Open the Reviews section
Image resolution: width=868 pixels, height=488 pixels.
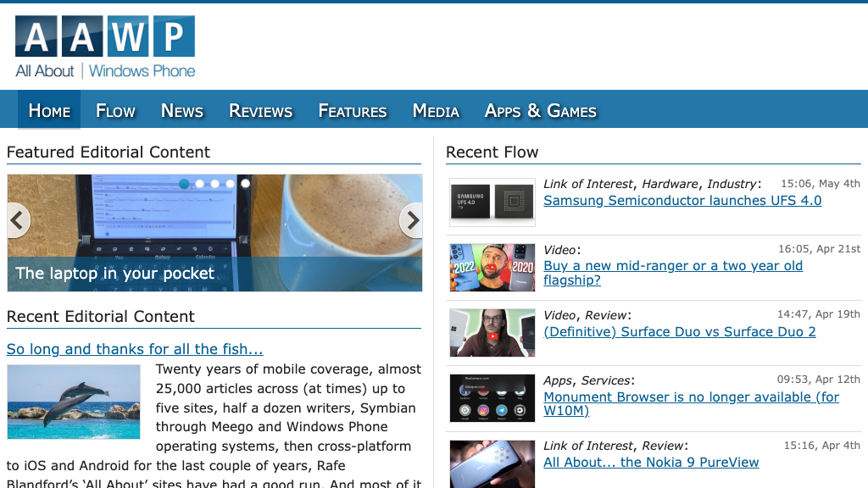[x=261, y=111]
